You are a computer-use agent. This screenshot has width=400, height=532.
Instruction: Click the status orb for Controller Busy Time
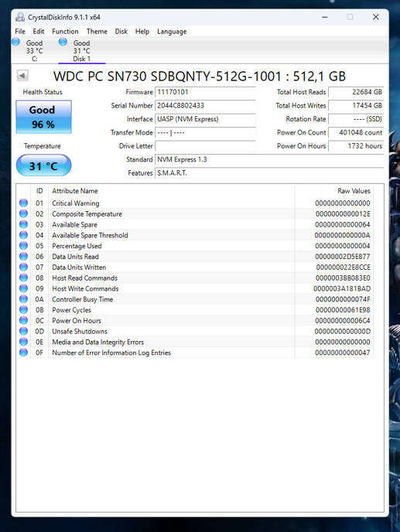tap(23, 299)
